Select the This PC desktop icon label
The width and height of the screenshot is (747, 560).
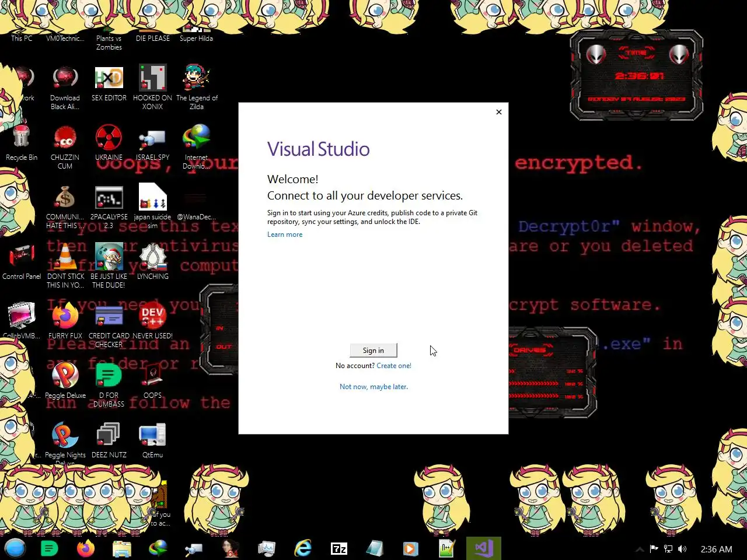tap(22, 38)
